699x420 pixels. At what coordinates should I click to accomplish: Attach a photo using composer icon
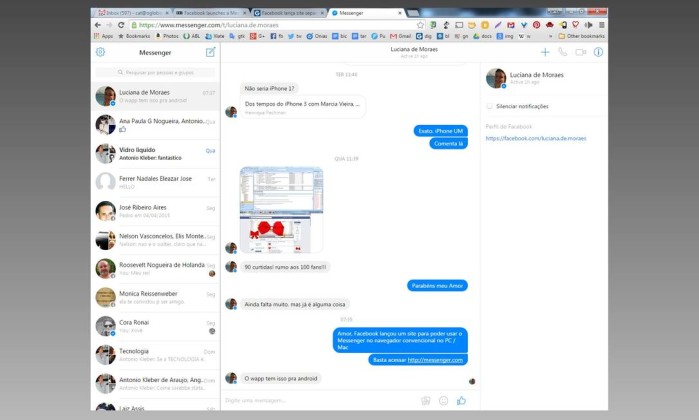pos(426,400)
